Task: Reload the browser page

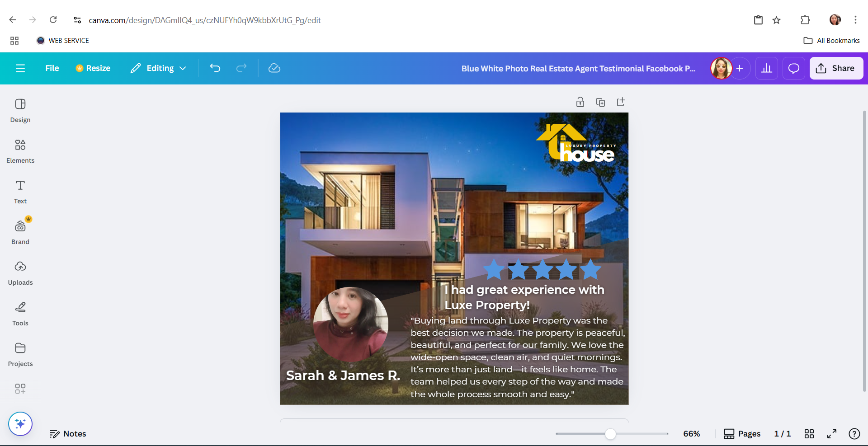Action: [53, 20]
